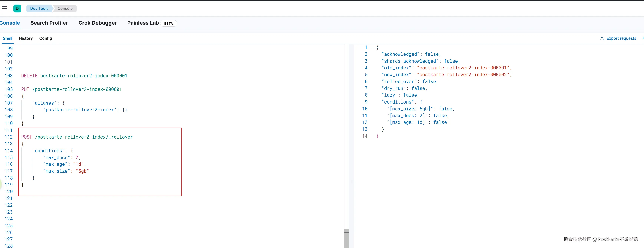Switch to the Search Profiler tab
Viewport: 644px width, 248px height.
[x=49, y=23]
